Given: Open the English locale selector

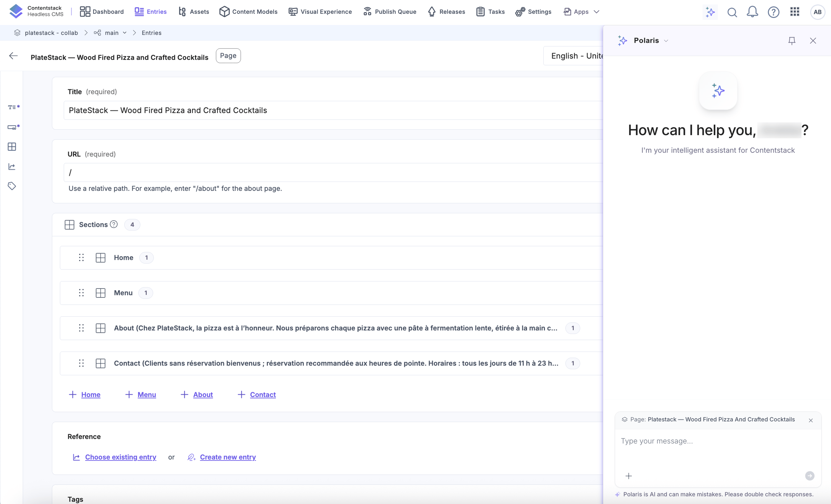Looking at the screenshot, I should pyautogui.click(x=573, y=56).
